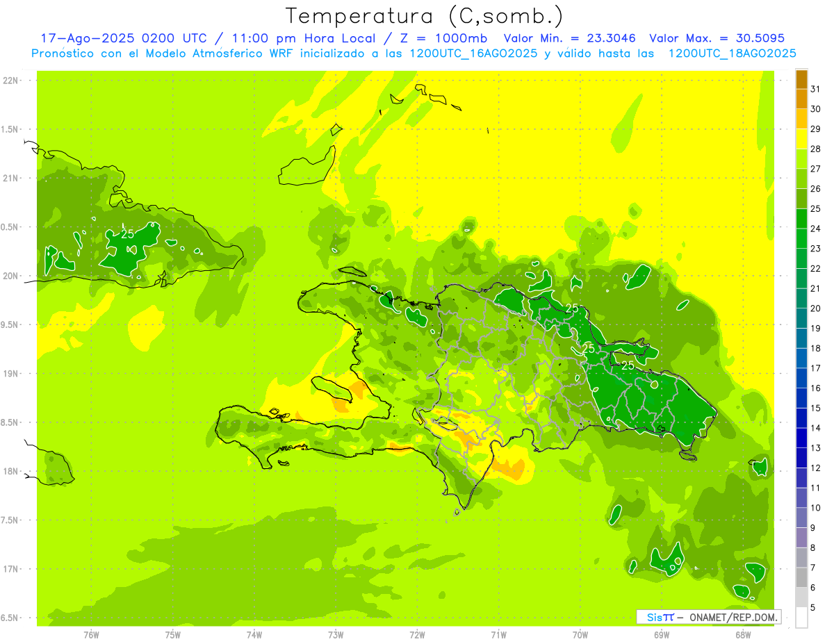
Task: Click the "73W" longitude label
Action: click(336, 635)
